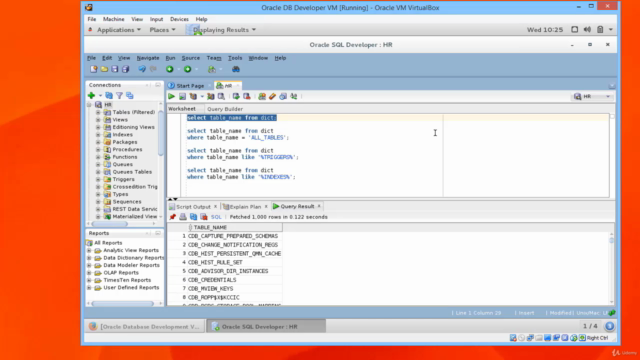Click the Run Script icon

(x=182, y=96)
